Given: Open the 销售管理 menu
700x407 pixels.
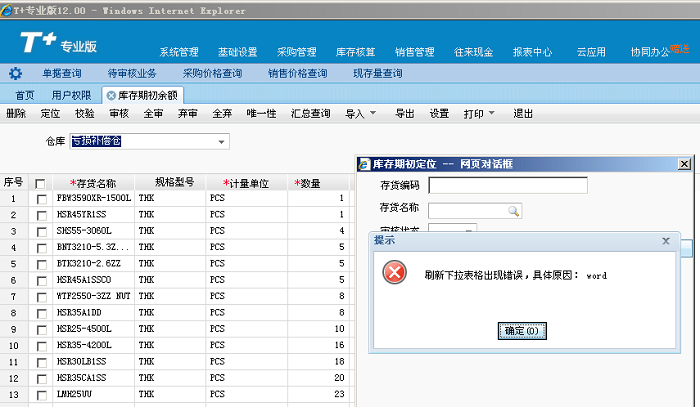Looking at the screenshot, I should click(414, 52).
